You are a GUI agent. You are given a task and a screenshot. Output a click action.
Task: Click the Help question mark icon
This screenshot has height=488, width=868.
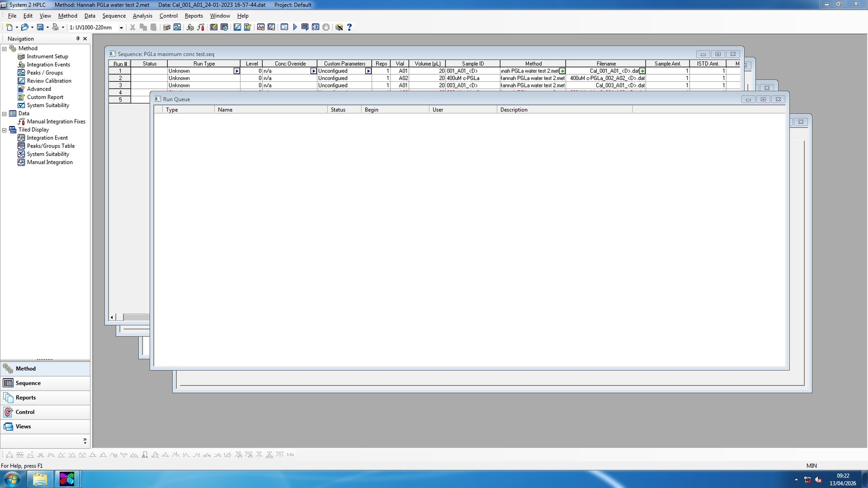tap(350, 27)
